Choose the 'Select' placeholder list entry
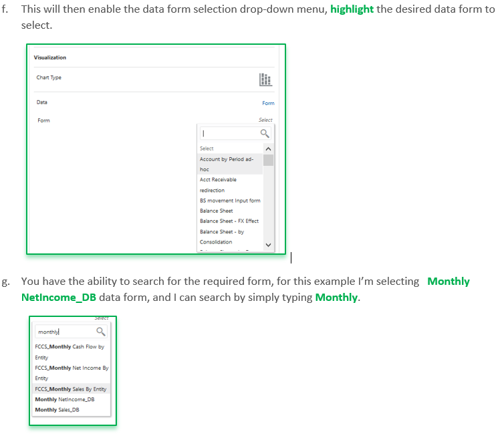This screenshot has width=504, height=438. point(207,148)
